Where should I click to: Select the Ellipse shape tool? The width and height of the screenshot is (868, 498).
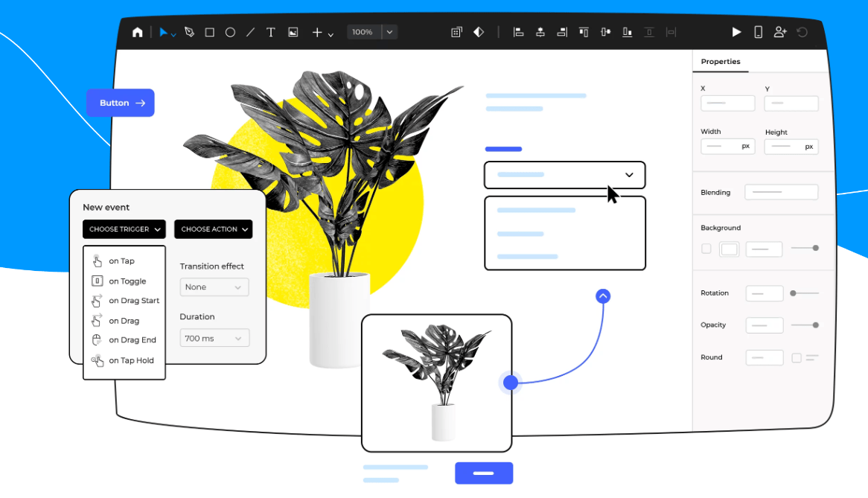click(230, 32)
